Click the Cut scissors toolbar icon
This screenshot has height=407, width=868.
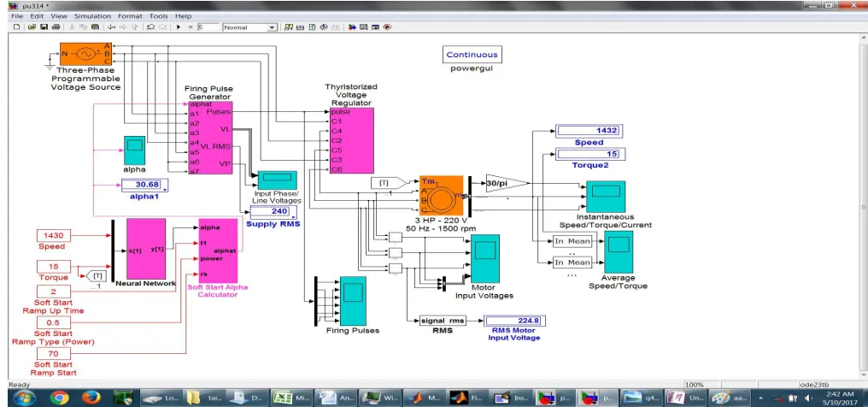coord(72,27)
